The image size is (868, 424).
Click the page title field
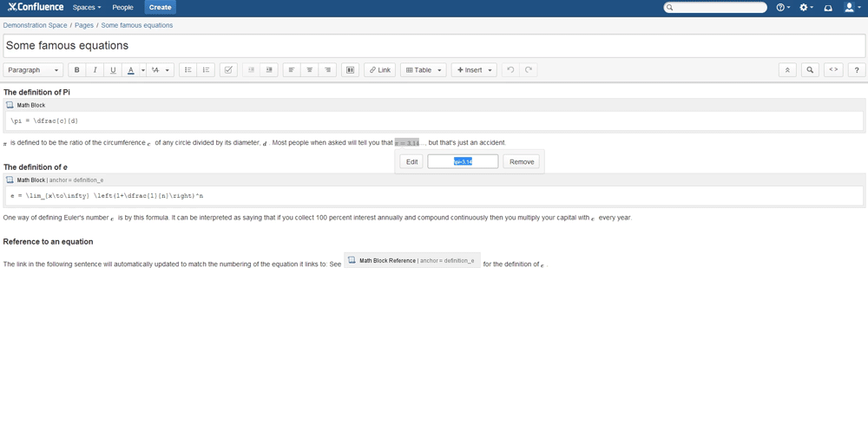[434, 46]
